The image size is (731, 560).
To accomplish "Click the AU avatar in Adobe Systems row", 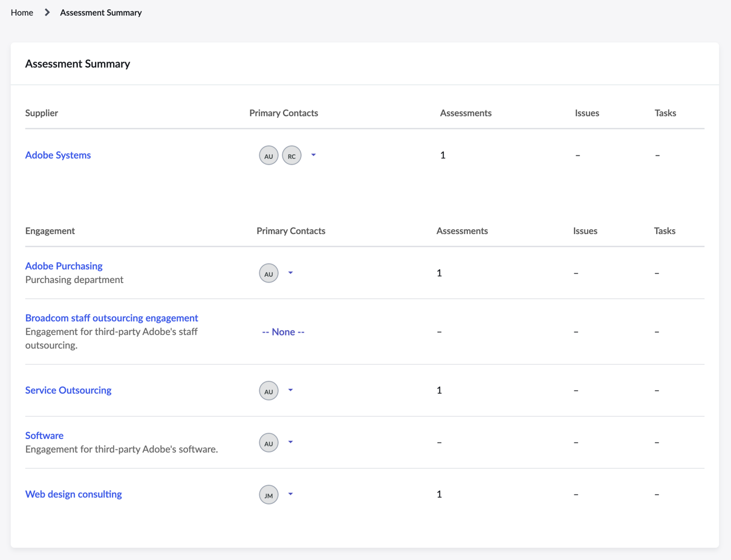I will pyautogui.click(x=268, y=155).
